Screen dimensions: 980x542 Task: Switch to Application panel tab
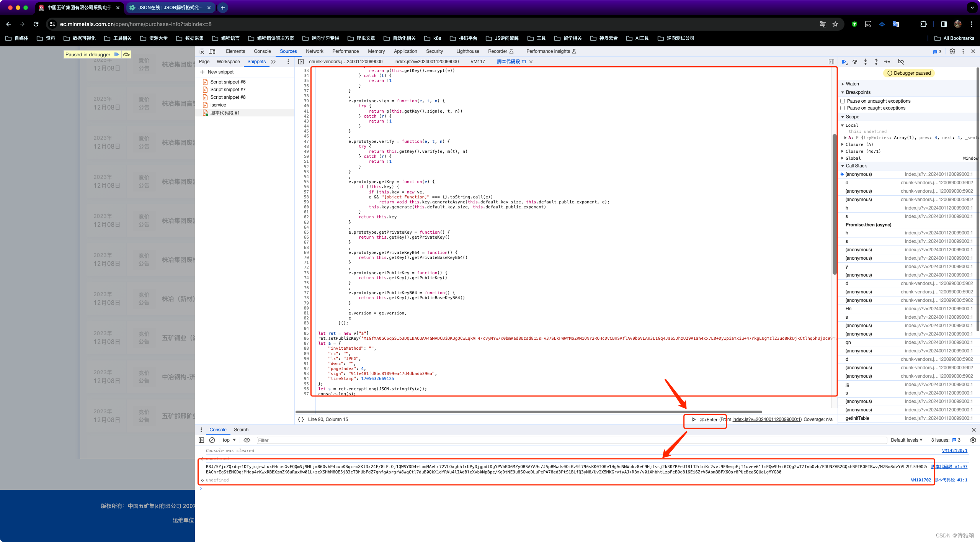[x=405, y=51]
